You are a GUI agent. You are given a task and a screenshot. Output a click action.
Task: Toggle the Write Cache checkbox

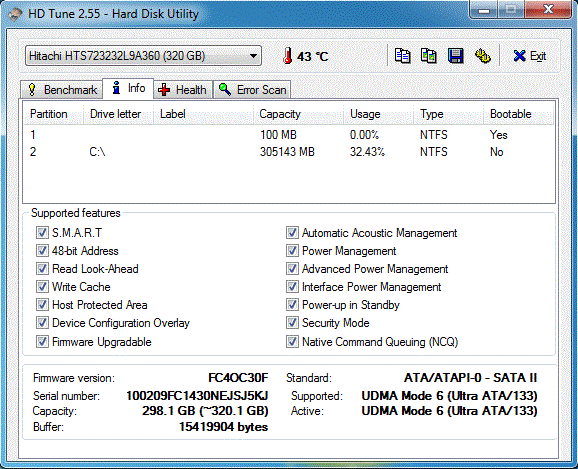[42, 287]
